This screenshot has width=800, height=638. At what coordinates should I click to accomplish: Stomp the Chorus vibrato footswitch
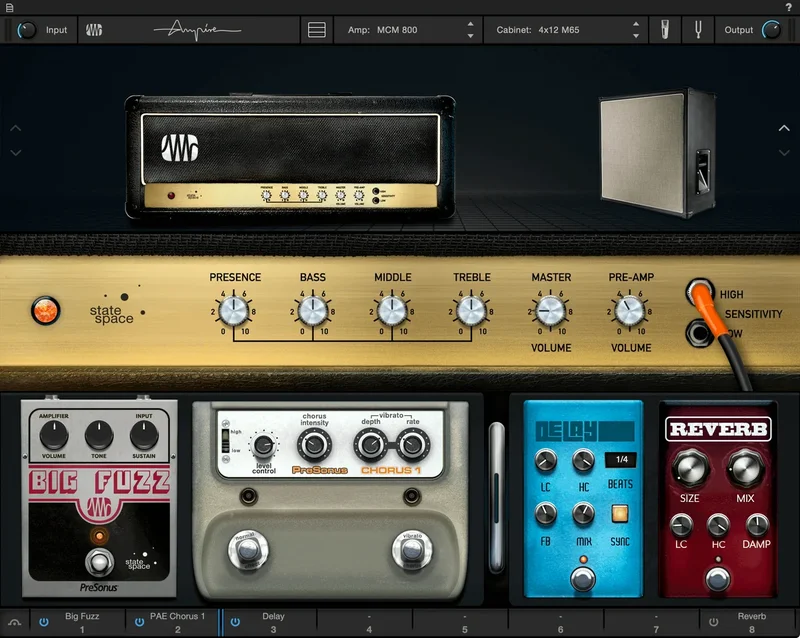[x=412, y=551]
